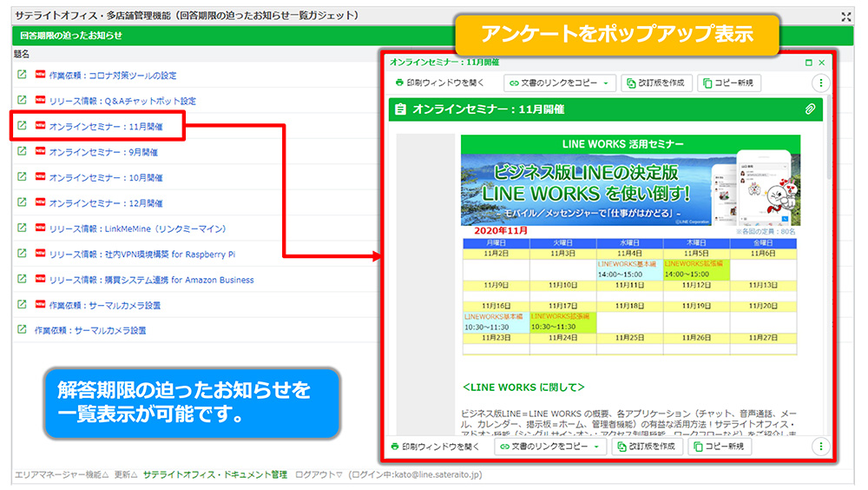Viewport: 868px width, 490px height.
Task: Open リリース情報:Q&Aチャットボット設定 notice
Action: pyautogui.click(x=122, y=101)
